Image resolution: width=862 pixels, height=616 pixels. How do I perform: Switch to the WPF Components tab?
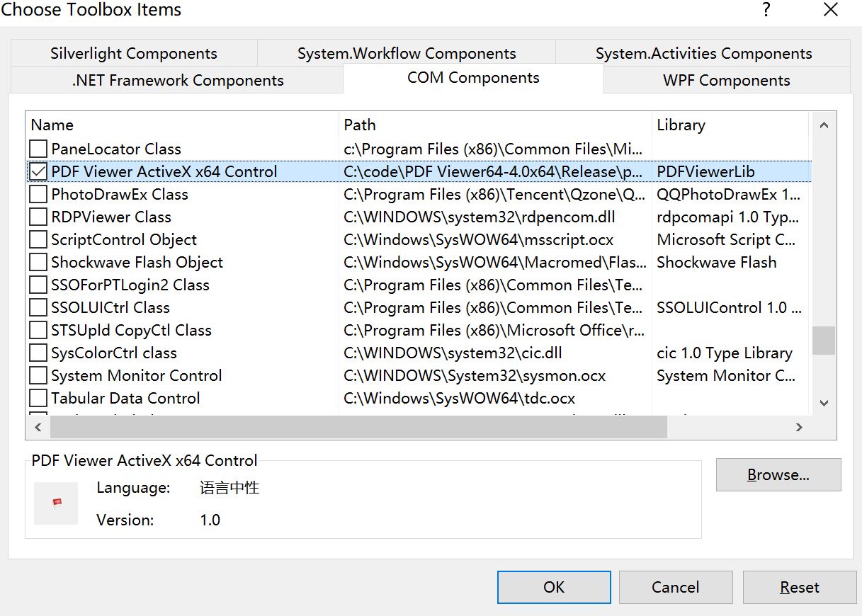tap(727, 80)
